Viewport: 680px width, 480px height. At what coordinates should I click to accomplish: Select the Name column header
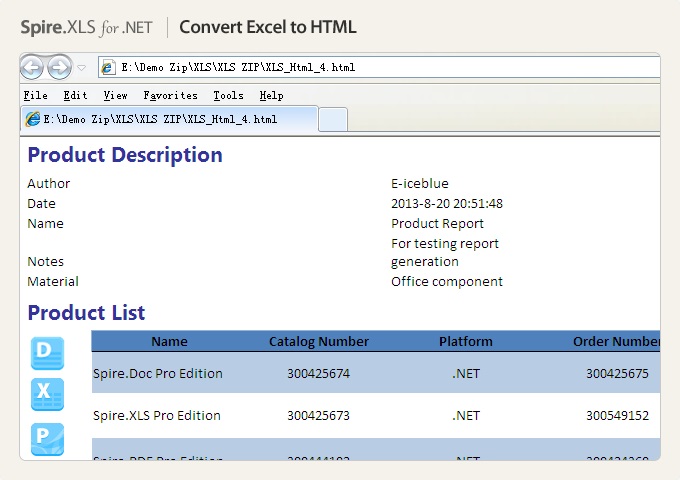pyautogui.click(x=169, y=342)
